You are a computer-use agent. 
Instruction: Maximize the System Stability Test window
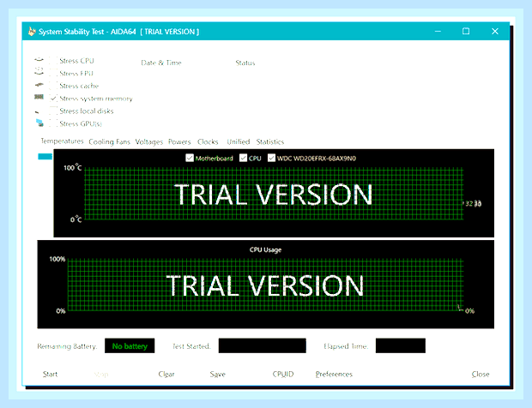(466, 31)
